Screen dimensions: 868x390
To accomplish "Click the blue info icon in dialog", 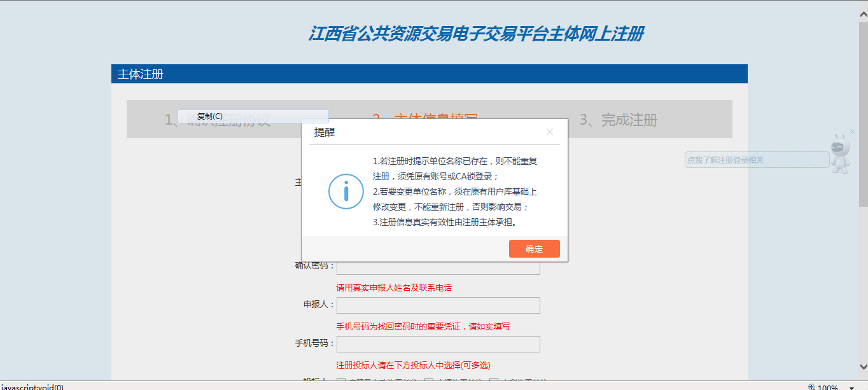I will pos(346,191).
